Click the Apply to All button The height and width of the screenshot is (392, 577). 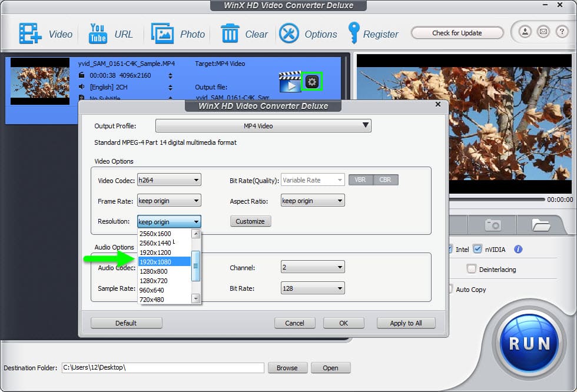(x=406, y=323)
